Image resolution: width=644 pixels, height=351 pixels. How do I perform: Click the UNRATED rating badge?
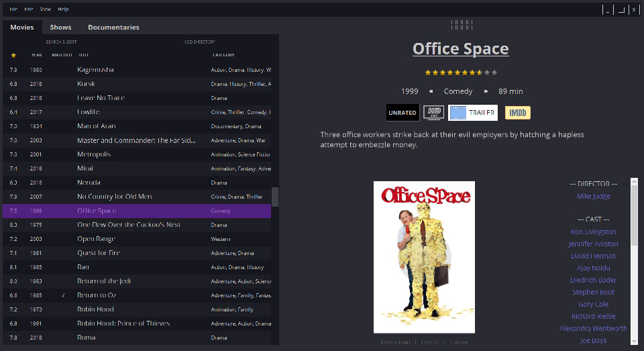click(402, 113)
